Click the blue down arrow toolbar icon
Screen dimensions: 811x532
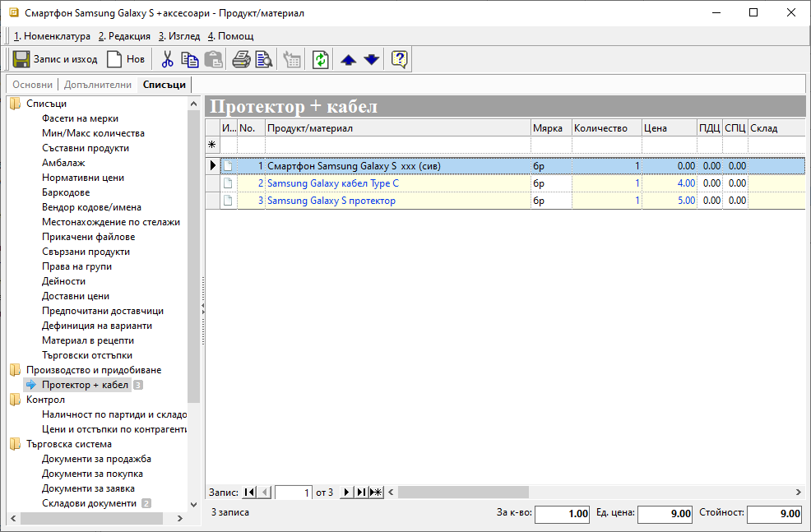tap(371, 60)
